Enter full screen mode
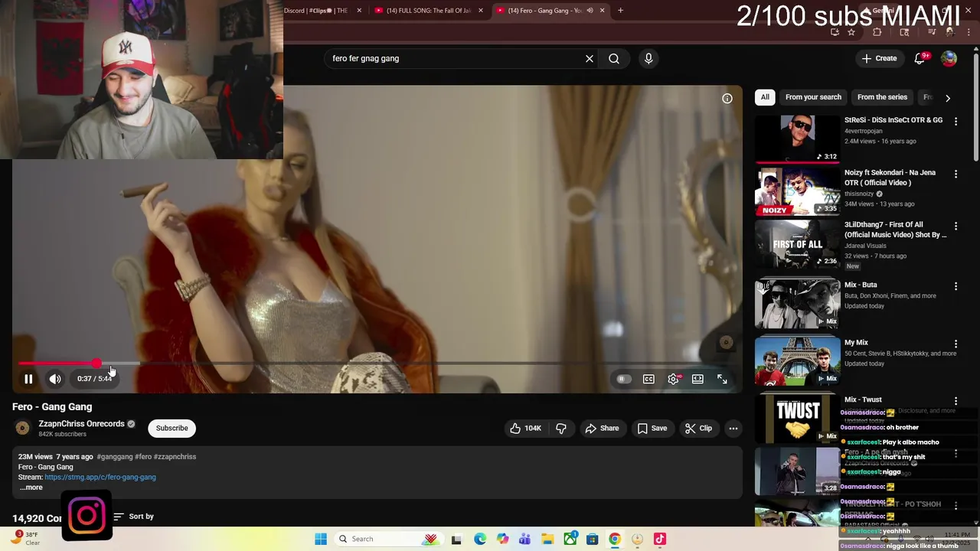The height and width of the screenshot is (551, 980). click(x=722, y=379)
